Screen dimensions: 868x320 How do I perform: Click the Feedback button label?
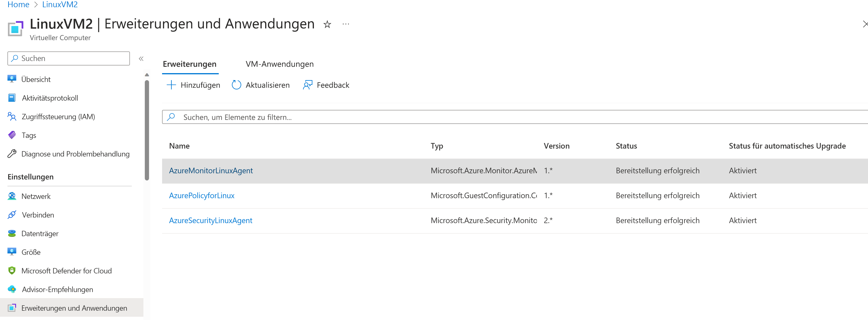333,85
